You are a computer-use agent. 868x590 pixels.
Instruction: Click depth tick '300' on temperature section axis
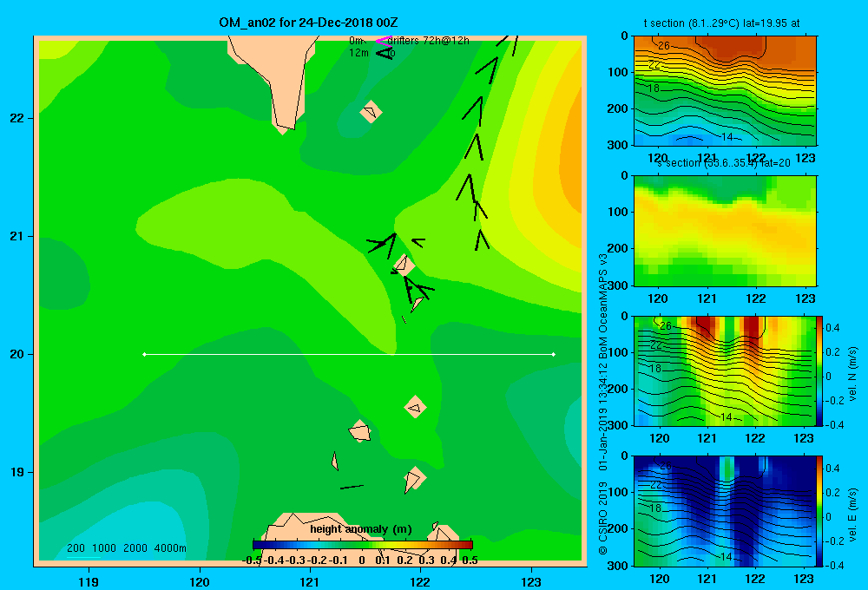[x=618, y=145]
